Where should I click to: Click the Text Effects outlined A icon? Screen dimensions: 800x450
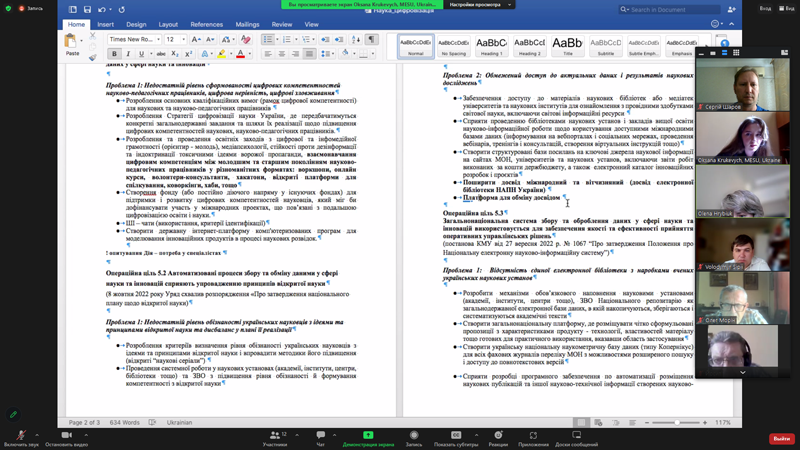coord(204,54)
